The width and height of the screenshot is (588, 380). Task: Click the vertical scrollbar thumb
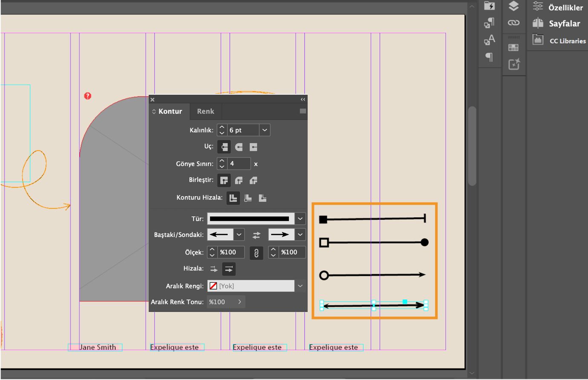click(472, 145)
